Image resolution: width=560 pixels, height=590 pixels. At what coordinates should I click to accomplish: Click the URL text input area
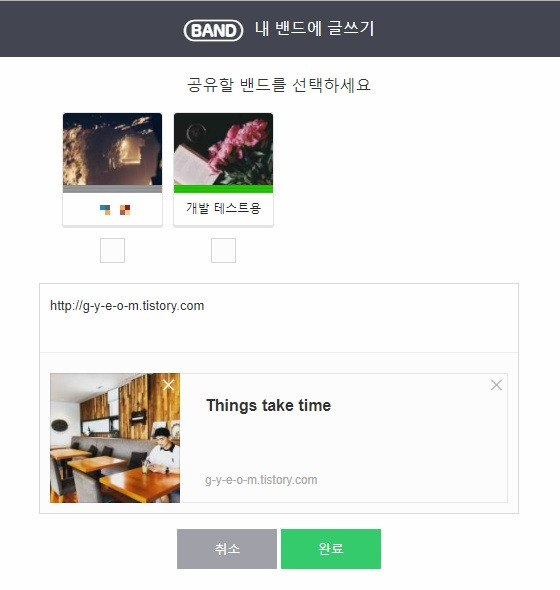coord(279,318)
